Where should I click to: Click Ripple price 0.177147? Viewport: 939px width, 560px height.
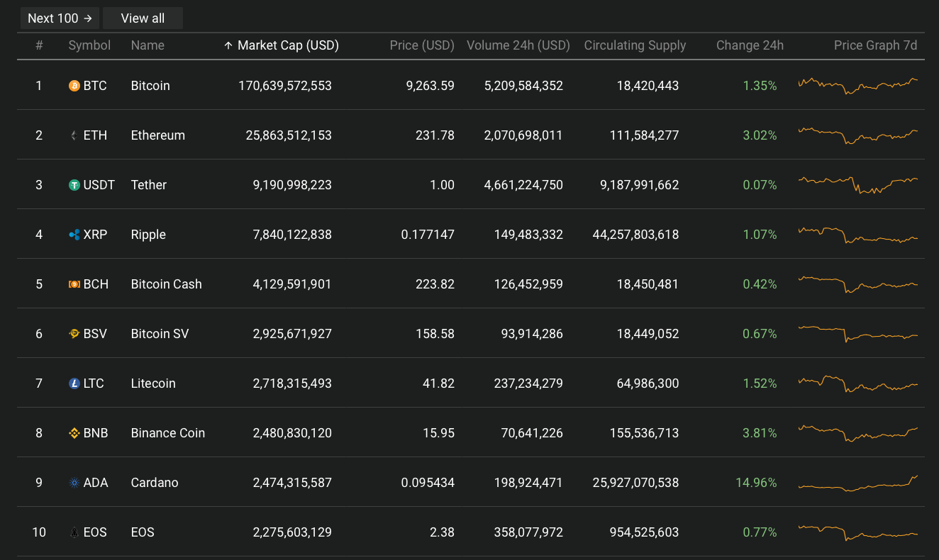[x=428, y=235]
